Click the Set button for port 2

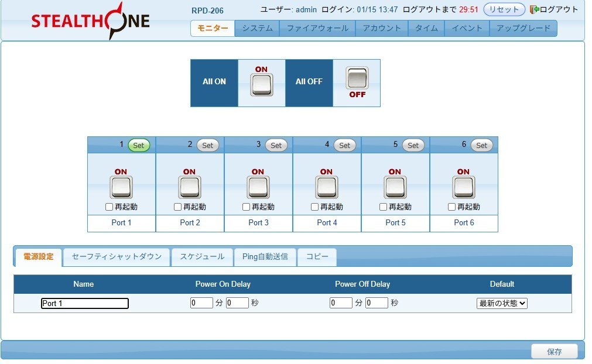pos(208,145)
